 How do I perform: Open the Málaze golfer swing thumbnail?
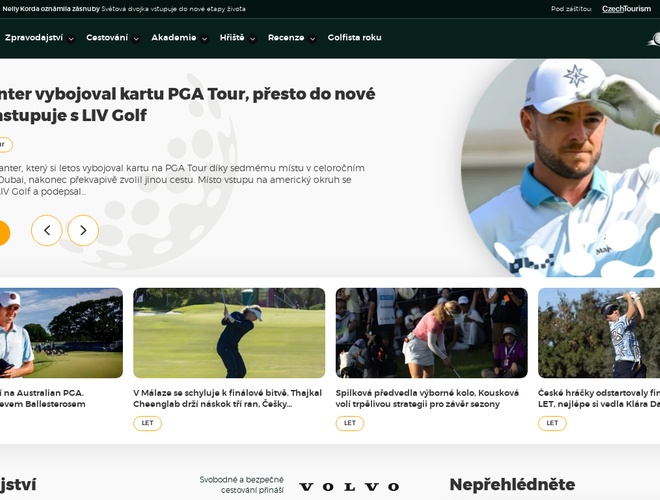[x=229, y=333]
